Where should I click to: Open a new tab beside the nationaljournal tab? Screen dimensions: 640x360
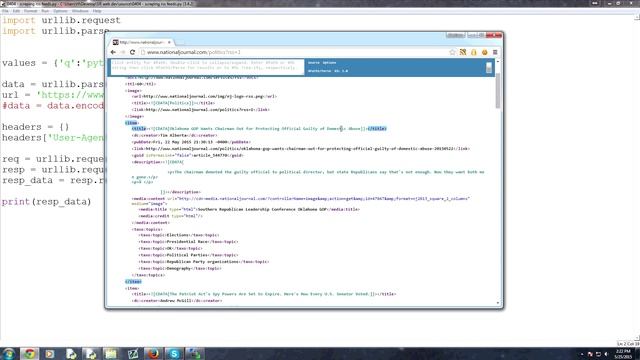tap(180, 42)
